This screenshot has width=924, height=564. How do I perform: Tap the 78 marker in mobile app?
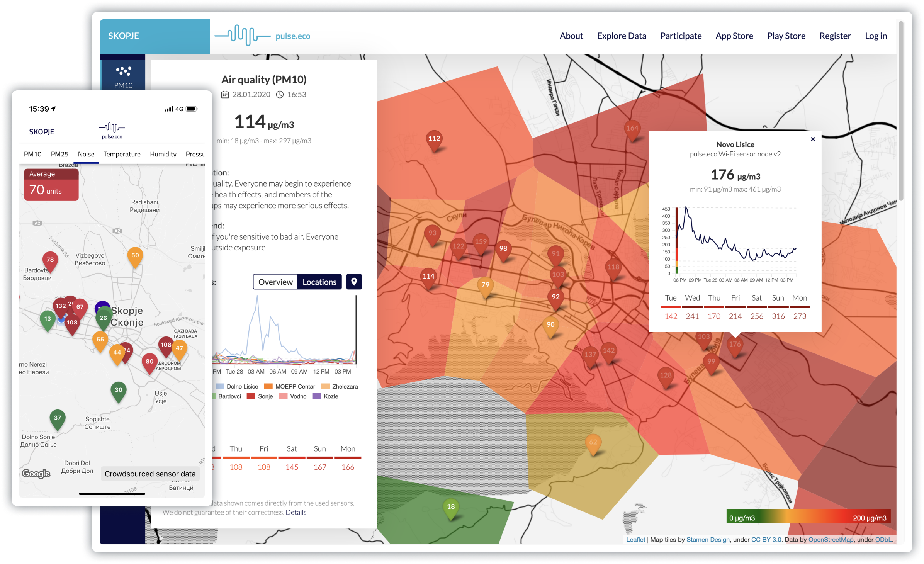(50, 262)
